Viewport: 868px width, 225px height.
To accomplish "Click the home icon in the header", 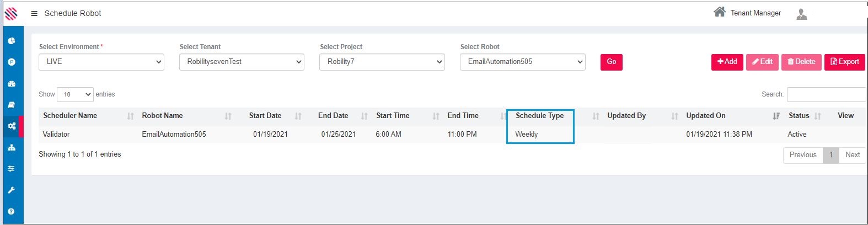I will pos(719,12).
